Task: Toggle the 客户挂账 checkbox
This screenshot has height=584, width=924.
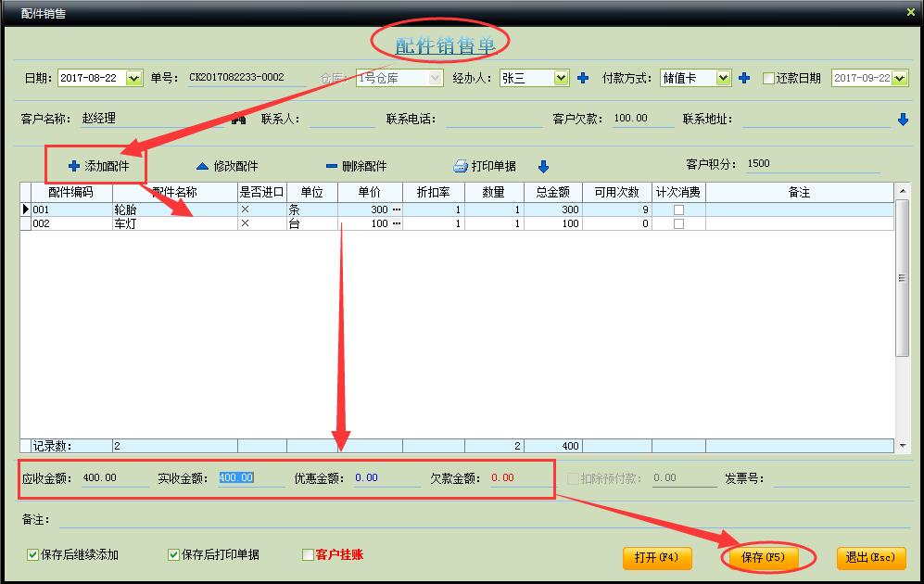Action: coord(309,555)
